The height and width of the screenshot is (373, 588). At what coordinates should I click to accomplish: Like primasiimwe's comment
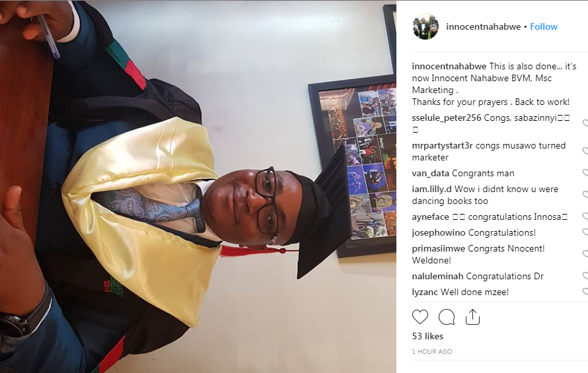585,254
